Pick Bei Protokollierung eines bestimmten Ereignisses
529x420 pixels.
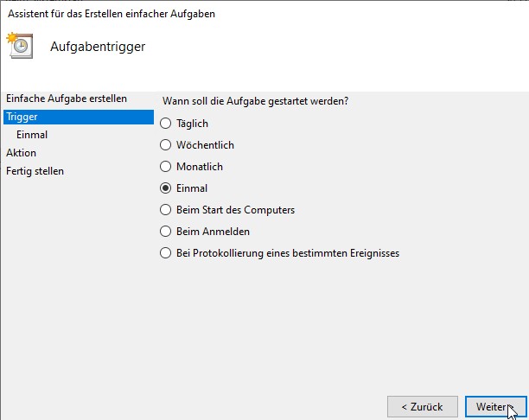166,253
